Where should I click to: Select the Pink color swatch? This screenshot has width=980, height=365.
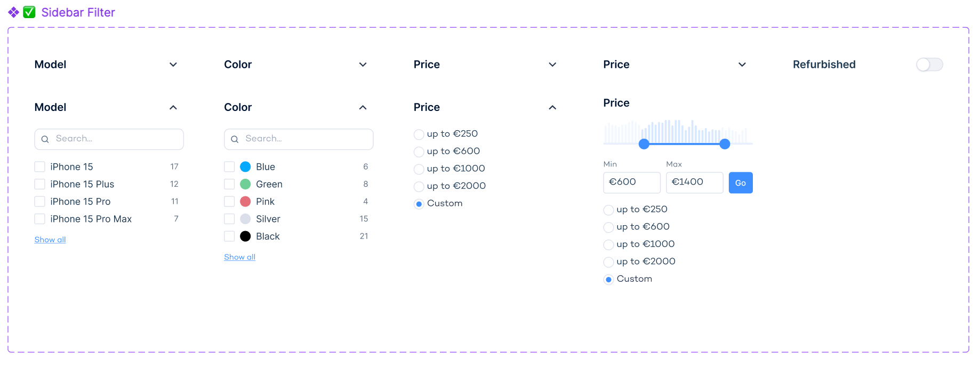(x=245, y=202)
